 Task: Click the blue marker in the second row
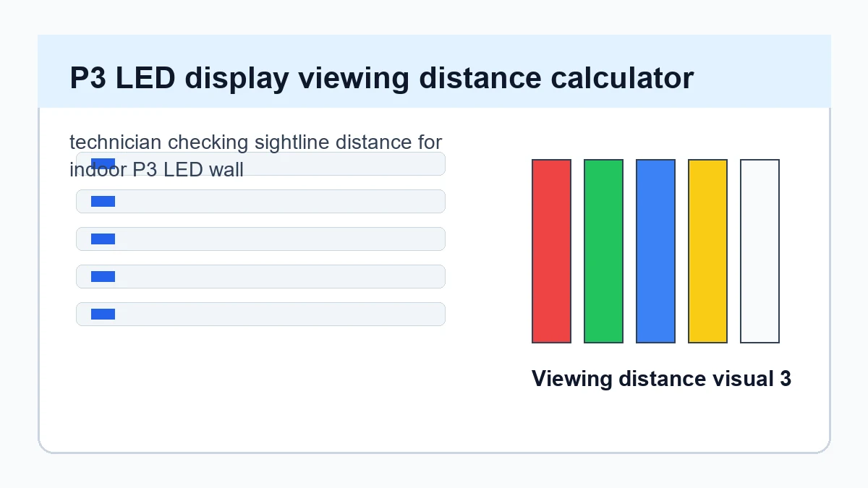(x=103, y=201)
